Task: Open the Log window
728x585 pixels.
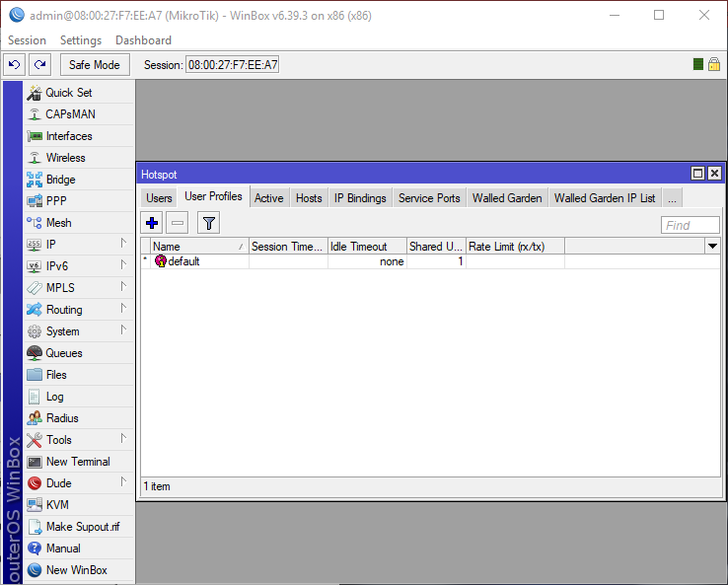Action: pyautogui.click(x=79, y=397)
